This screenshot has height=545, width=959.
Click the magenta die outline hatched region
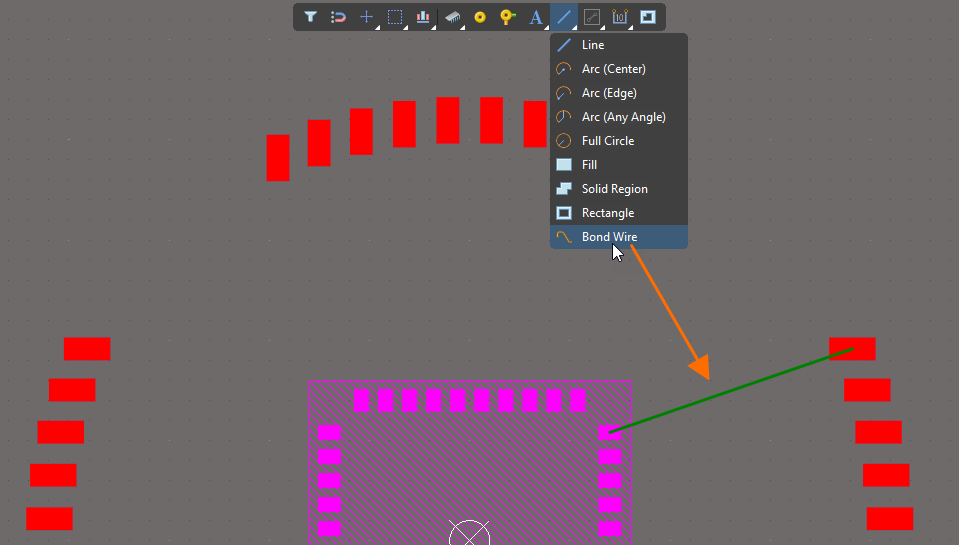470,463
